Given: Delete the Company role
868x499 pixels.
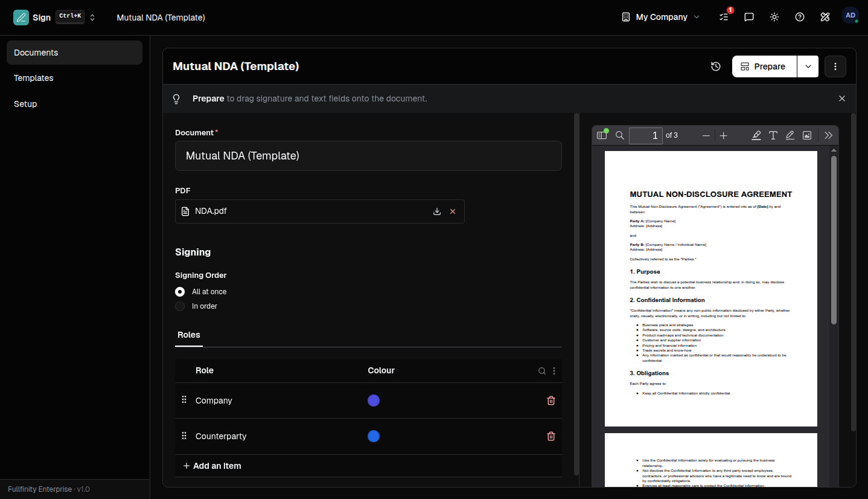Looking at the screenshot, I should pyautogui.click(x=551, y=401).
